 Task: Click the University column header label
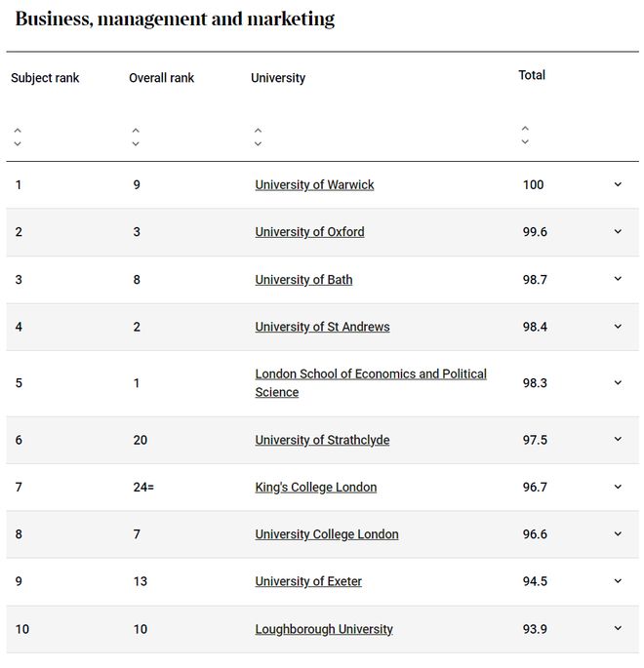pyautogui.click(x=278, y=78)
